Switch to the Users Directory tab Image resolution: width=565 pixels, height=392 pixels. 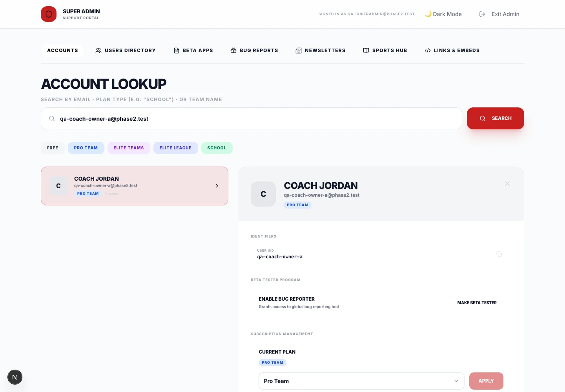(126, 51)
